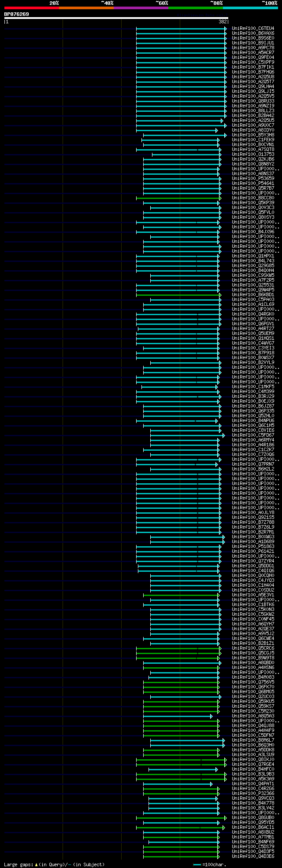
Task: Click the UniRef100_A9U0C7 label
Action: coord(253,125)
